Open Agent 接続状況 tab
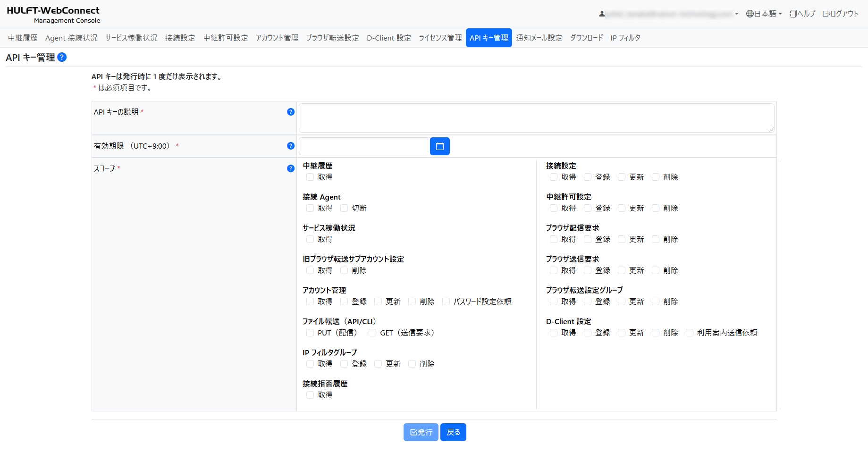868x452 pixels. click(x=71, y=38)
